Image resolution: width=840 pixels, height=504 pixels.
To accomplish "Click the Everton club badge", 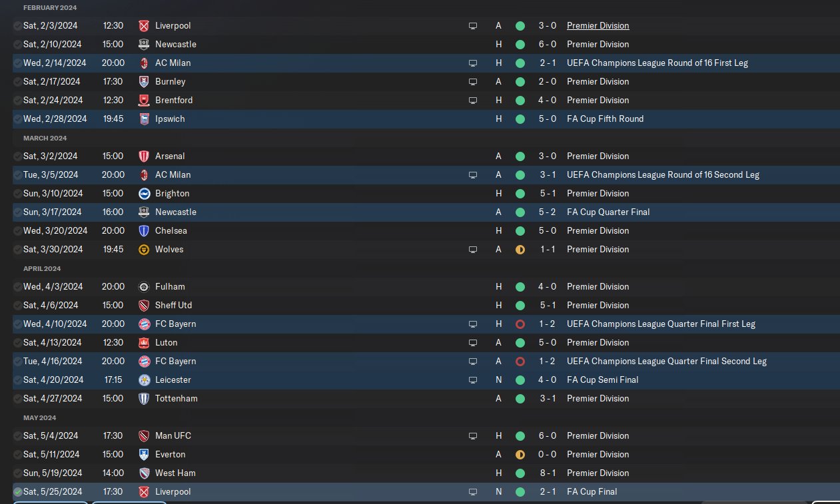I will tap(143, 455).
